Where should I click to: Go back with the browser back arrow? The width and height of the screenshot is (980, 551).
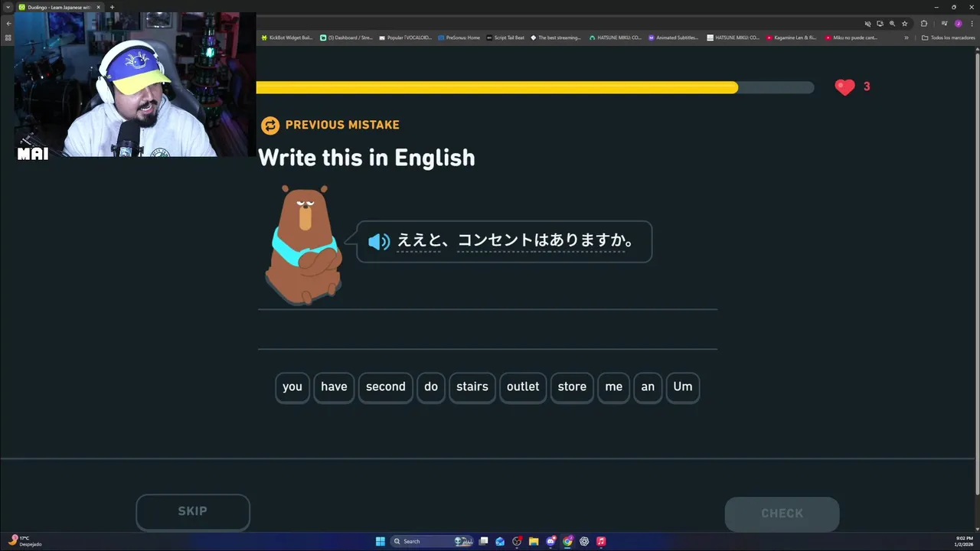coord(8,24)
